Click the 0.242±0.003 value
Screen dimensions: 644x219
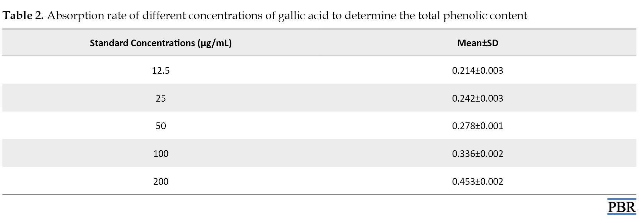(x=478, y=98)
